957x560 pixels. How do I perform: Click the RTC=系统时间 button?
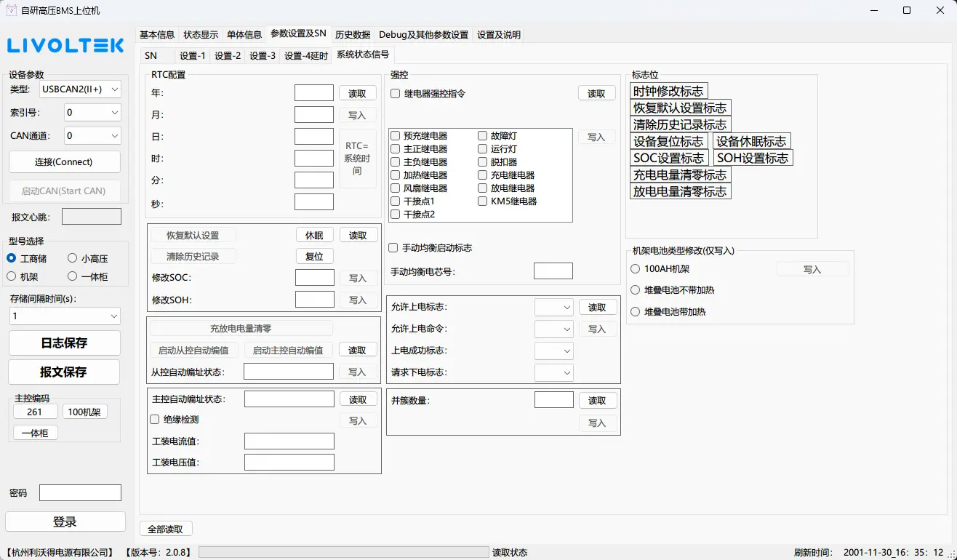coord(358,158)
